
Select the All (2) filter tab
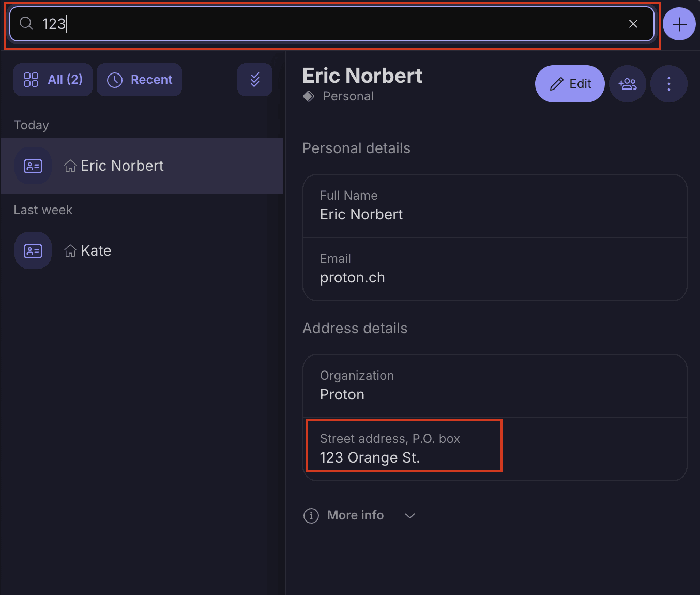pos(53,80)
